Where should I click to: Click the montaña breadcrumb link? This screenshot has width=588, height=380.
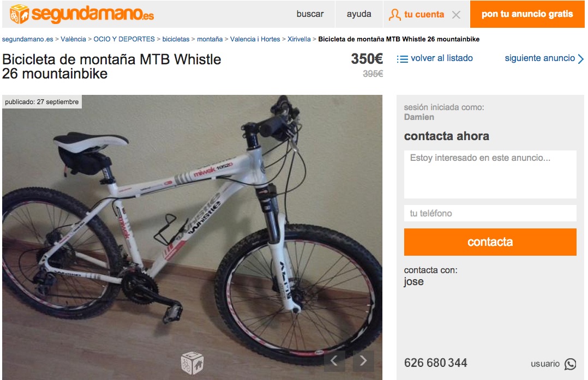click(209, 39)
